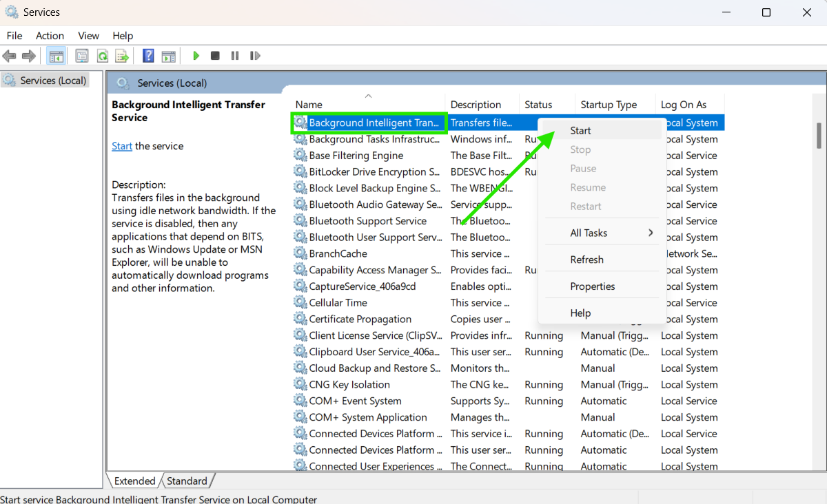This screenshot has height=504, width=827.
Task: Switch to the Standard tab
Action: [187, 481]
